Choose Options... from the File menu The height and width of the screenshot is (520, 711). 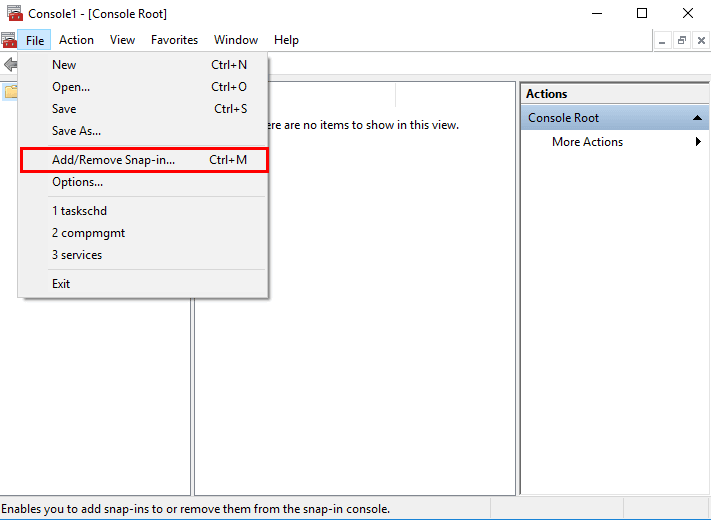(144, 182)
